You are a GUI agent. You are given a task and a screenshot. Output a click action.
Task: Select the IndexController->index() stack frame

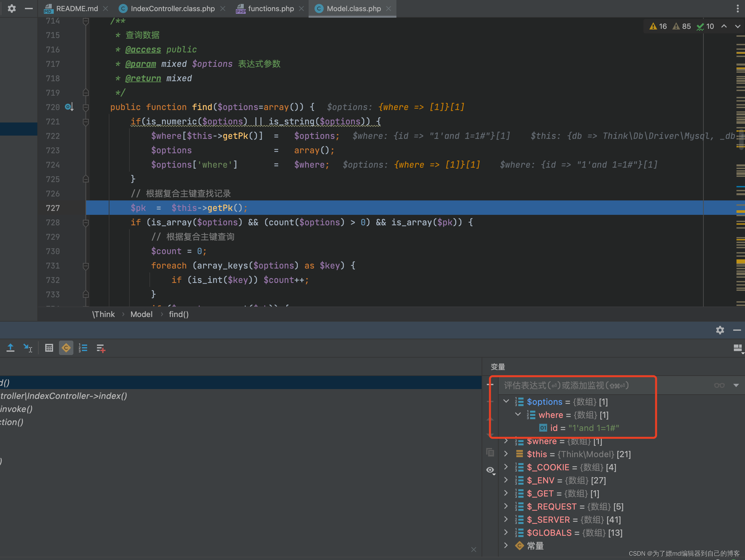click(64, 396)
